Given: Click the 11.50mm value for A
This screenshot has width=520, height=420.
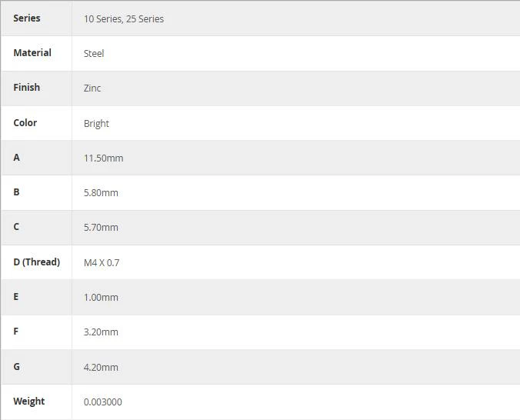Looking at the screenshot, I should pyautogui.click(x=104, y=158).
